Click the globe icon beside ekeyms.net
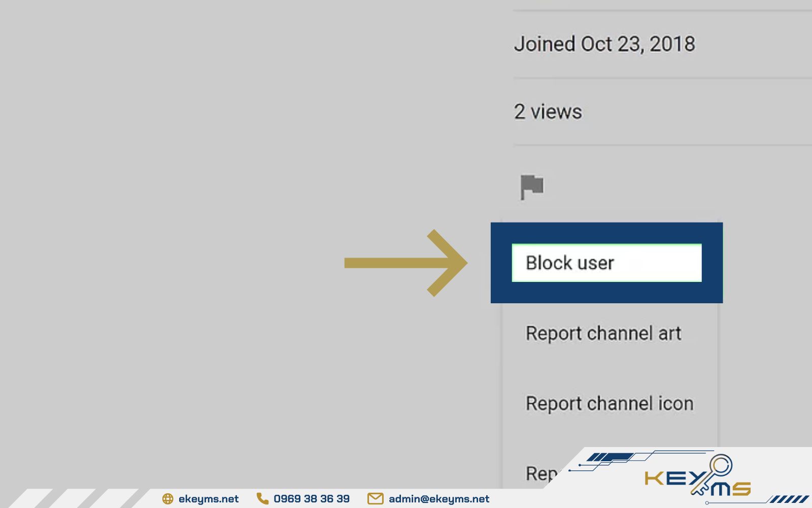The width and height of the screenshot is (812, 508). click(167, 499)
